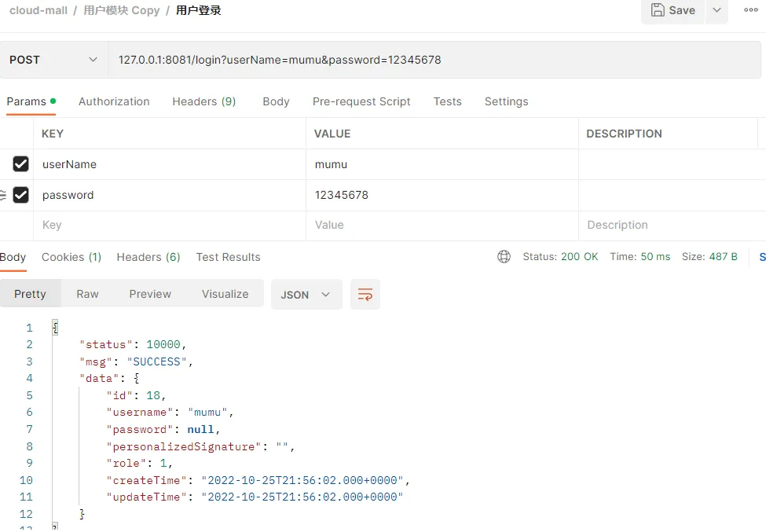Open the JSON format dropdown
Viewport: 766px width, 532px height.
tap(306, 295)
